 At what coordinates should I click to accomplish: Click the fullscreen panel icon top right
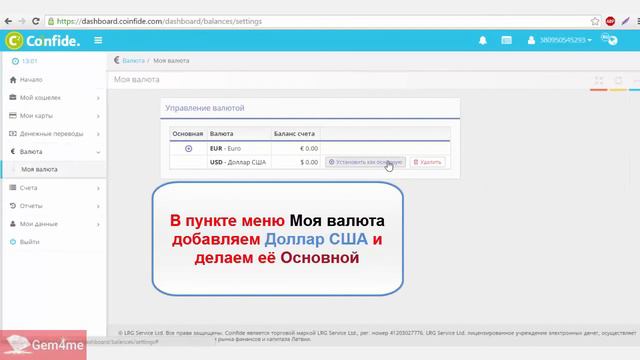click(599, 80)
